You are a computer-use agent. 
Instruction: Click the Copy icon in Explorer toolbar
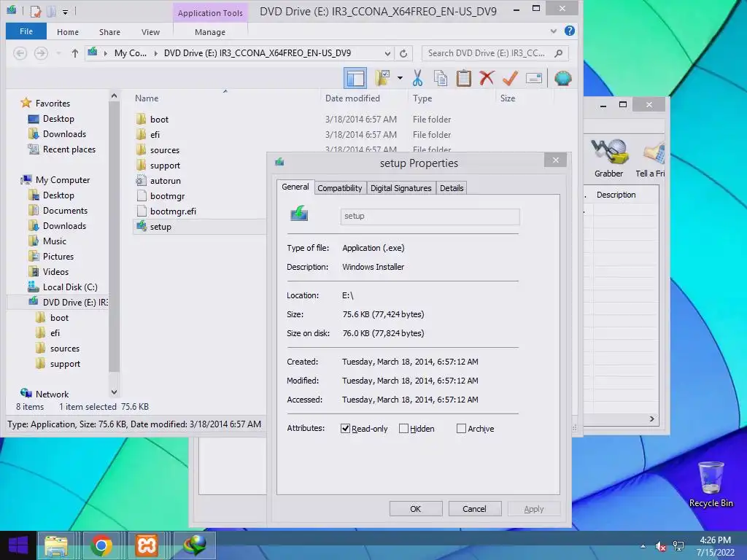pos(441,78)
